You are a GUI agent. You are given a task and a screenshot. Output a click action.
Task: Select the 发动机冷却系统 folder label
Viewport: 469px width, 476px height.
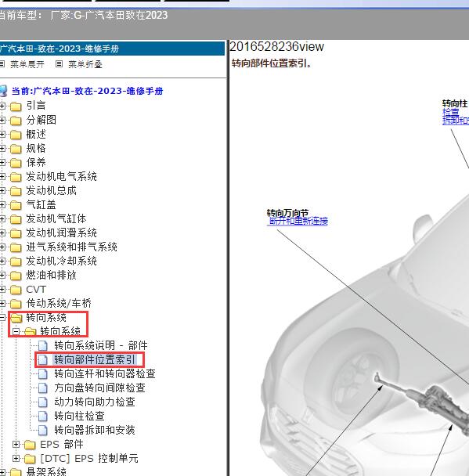[x=61, y=261]
